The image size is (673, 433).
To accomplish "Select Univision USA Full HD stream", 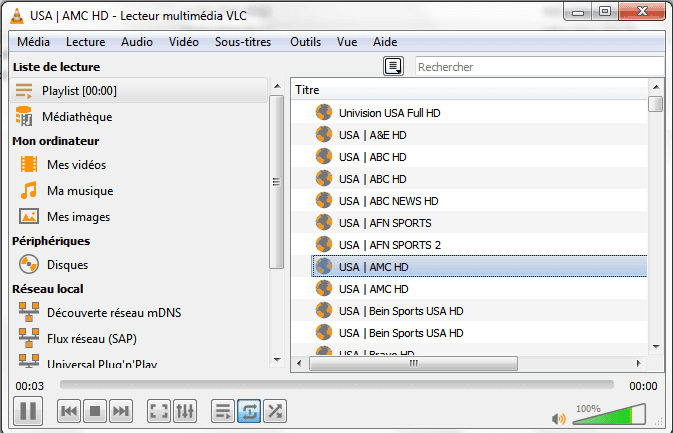I will 469,113.
